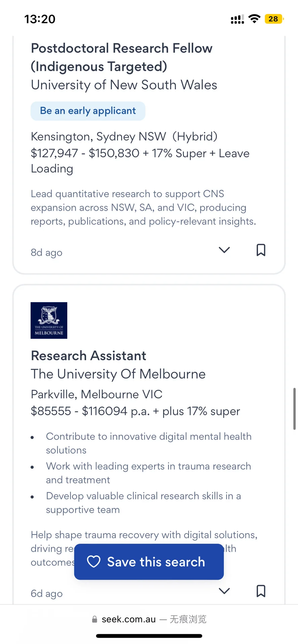Tap the Be an early applicant badge
Image resolution: width=298 pixels, height=644 pixels.
click(88, 111)
